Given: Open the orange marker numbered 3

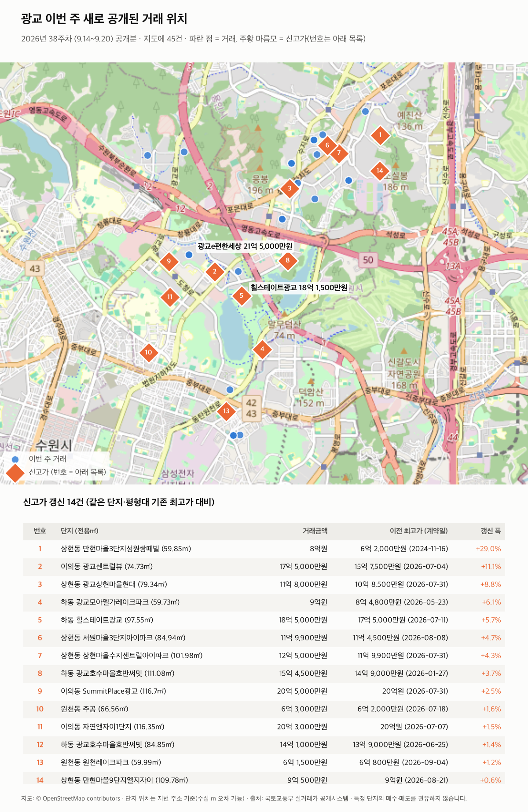Looking at the screenshot, I should click(289, 188).
